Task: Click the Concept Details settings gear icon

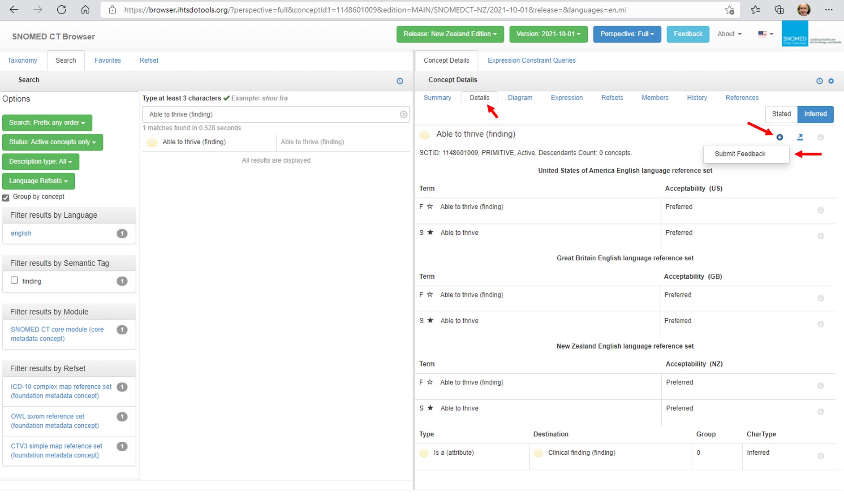Action: coord(831,81)
